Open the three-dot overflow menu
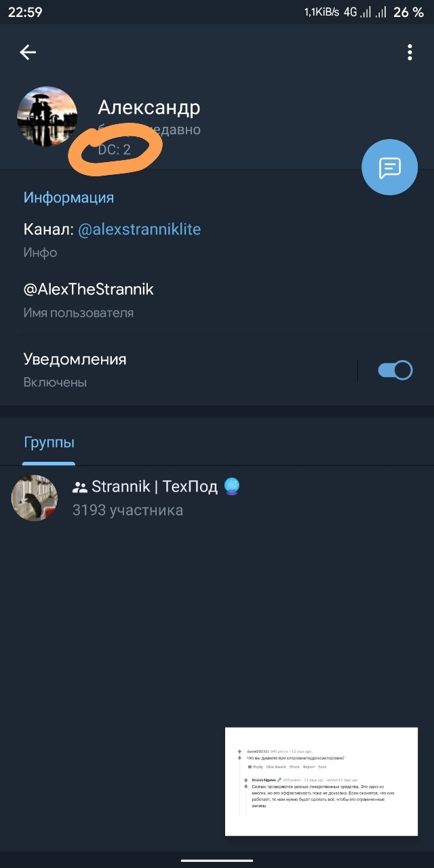 [x=410, y=52]
